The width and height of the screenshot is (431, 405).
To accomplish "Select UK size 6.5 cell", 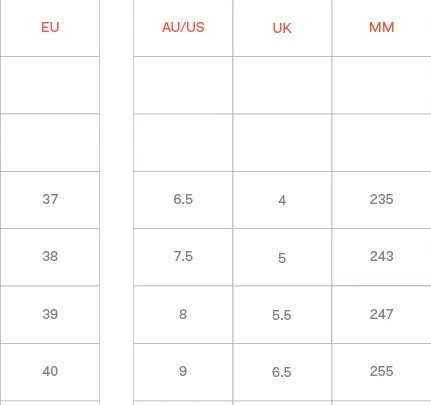I will (x=282, y=372).
